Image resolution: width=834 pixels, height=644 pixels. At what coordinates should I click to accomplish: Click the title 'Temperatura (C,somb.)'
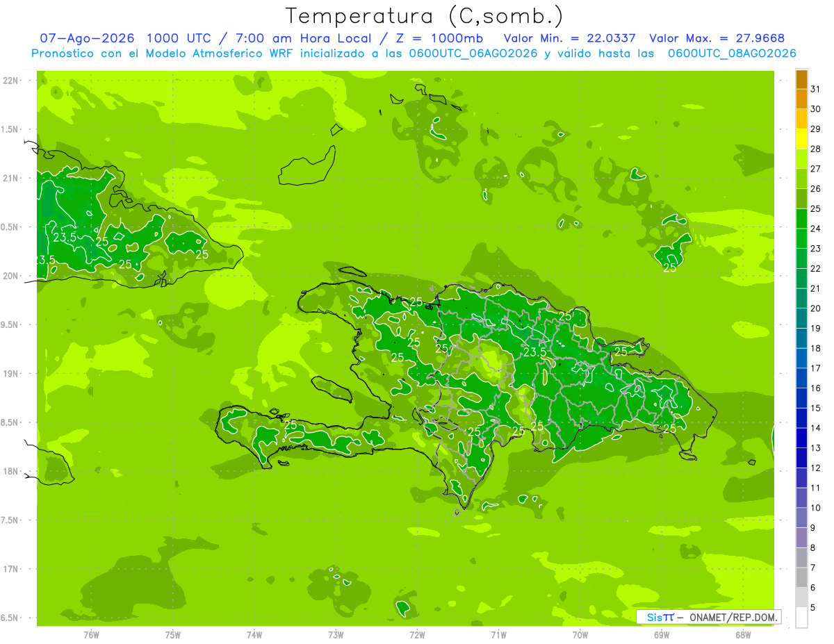(424, 16)
